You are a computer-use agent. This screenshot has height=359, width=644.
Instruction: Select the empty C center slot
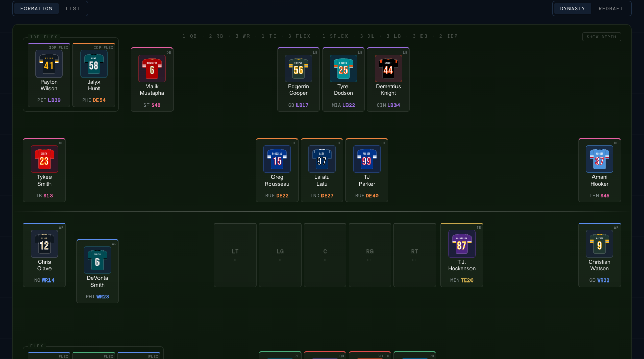[x=325, y=255]
